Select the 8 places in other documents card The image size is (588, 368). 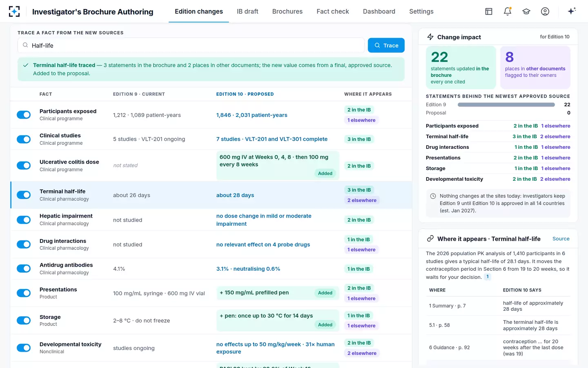tap(535, 67)
